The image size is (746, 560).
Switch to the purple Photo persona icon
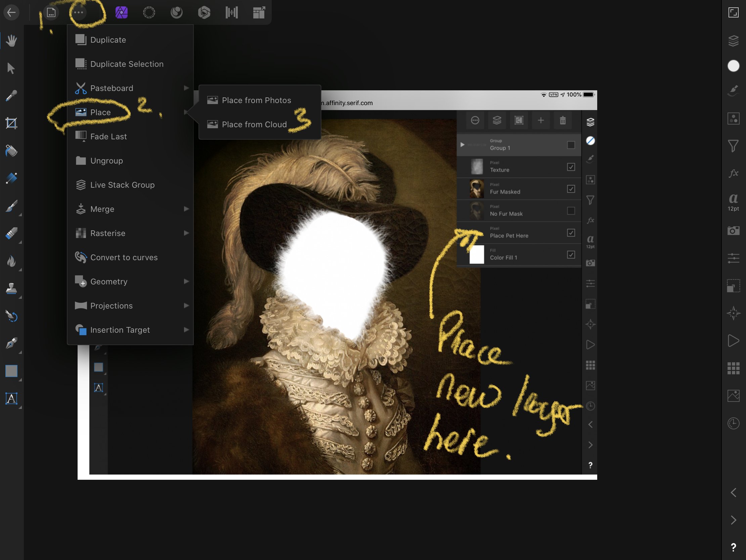coord(121,12)
